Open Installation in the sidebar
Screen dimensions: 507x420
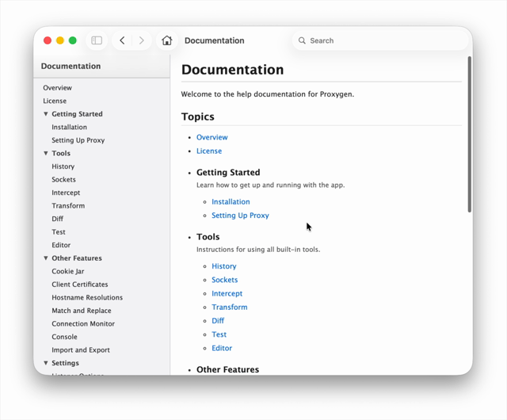pos(69,127)
